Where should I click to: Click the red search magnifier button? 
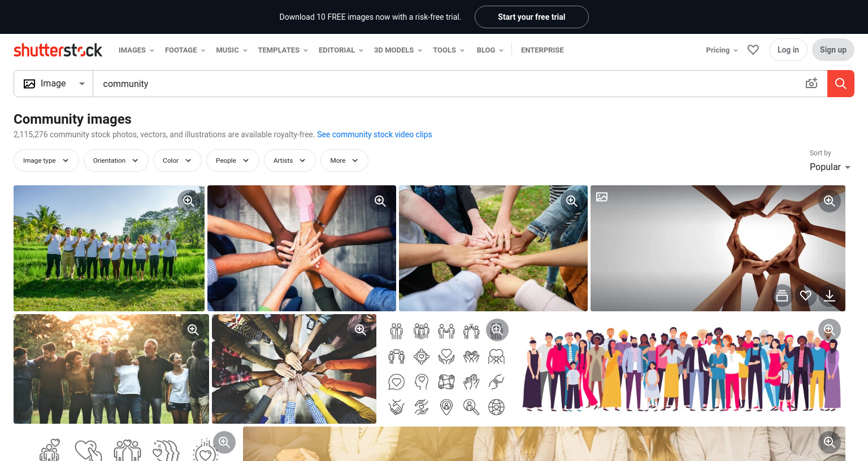pos(841,84)
